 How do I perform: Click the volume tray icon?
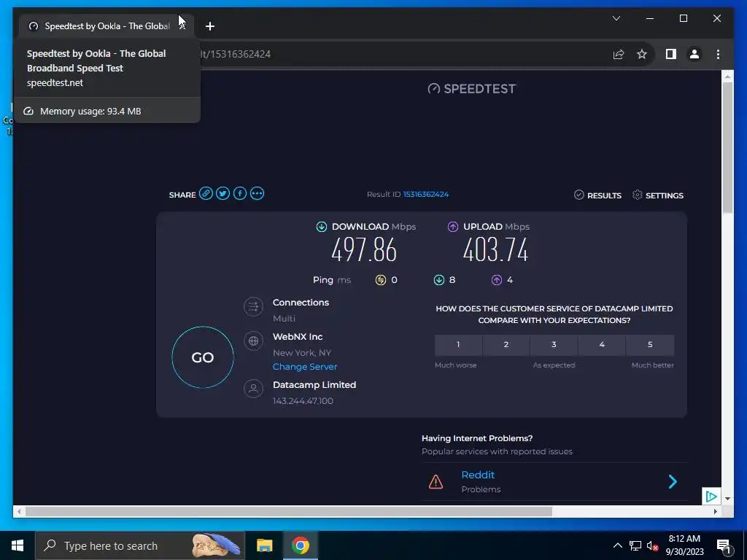click(652, 545)
